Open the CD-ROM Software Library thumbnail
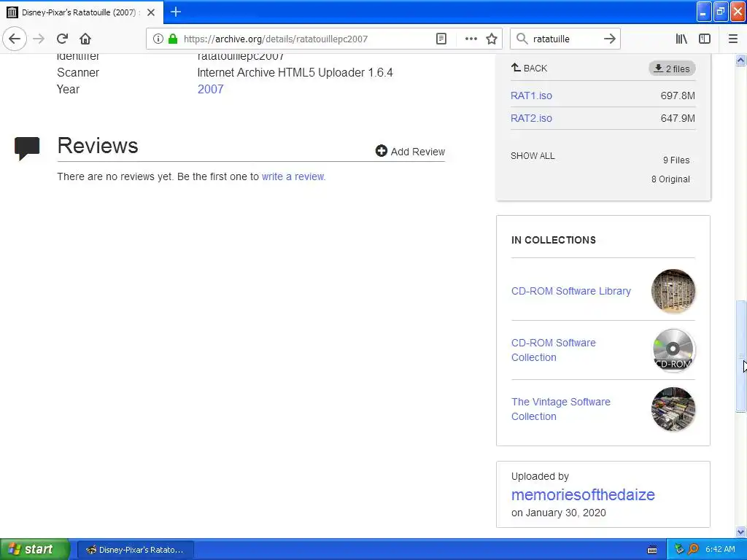747x560 pixels. pyautogui.click(x=673, y=291)
